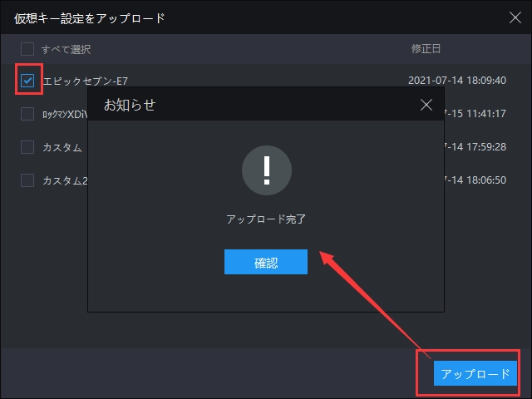Check the ロックマンXDiVE checkbox
Image resolution: width=532 pixels, height=399 pixels.
click(27, 114)
